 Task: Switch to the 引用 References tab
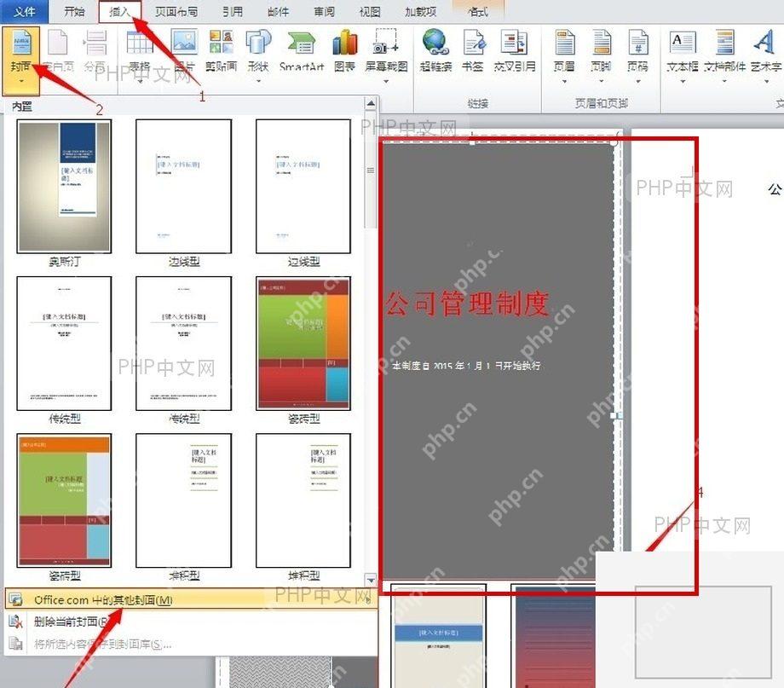click(233, 11)
